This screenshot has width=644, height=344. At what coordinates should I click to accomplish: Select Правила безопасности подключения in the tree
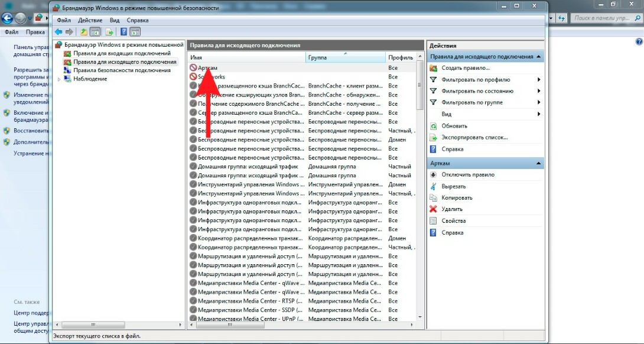coord(122,70)
